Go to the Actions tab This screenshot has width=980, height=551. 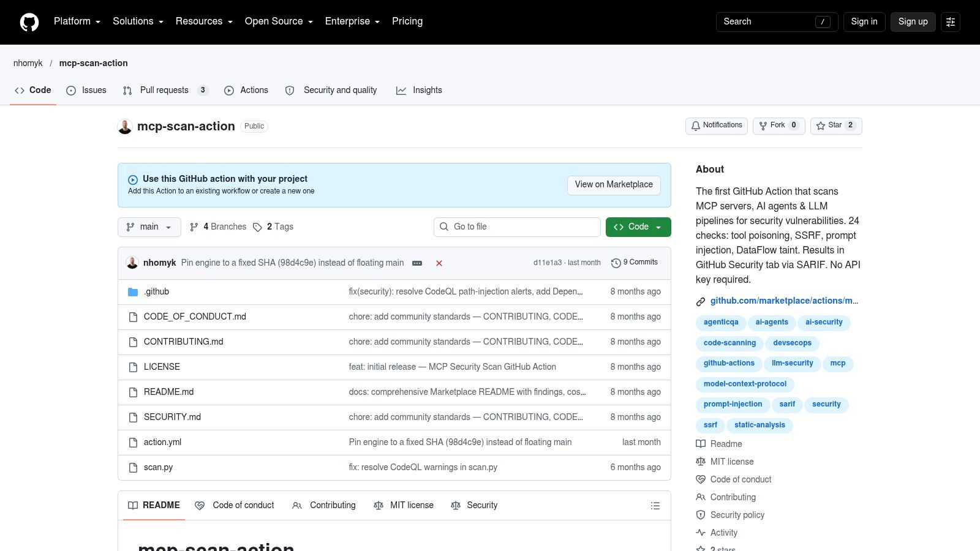point(246,90)
